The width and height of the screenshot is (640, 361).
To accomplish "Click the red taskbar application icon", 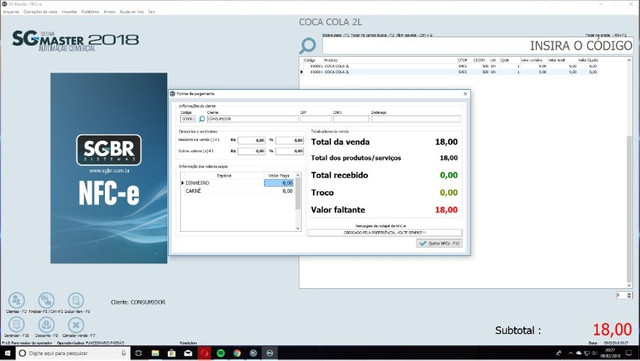I will 204,353.
